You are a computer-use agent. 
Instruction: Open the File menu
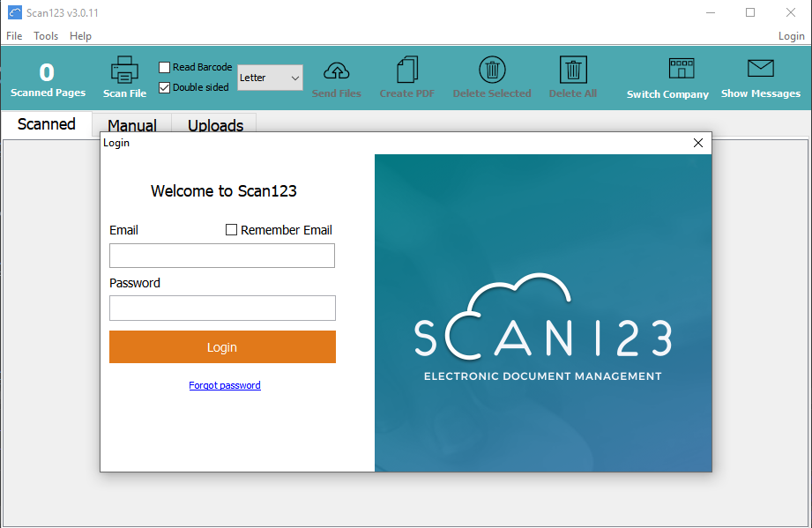click(14, 36)
